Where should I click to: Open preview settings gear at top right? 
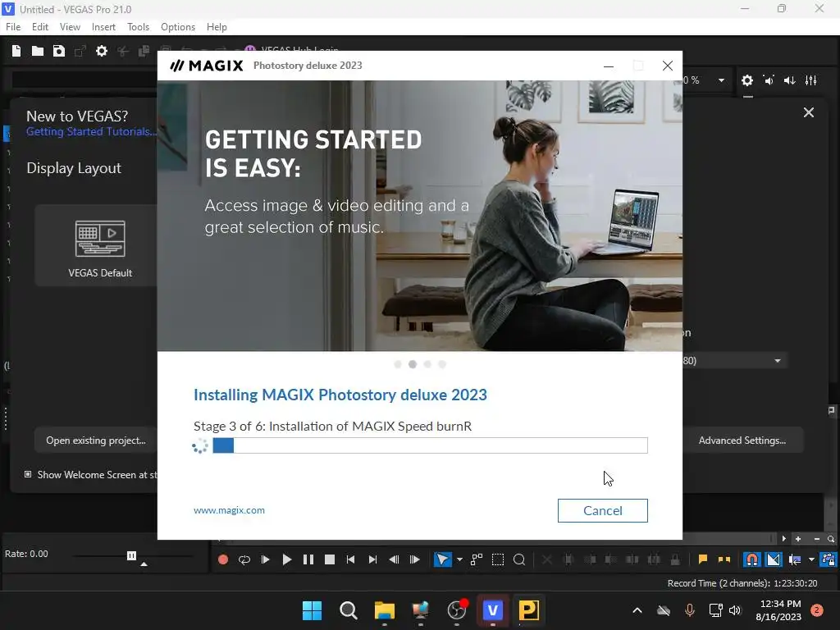click(x=746, y=80)
